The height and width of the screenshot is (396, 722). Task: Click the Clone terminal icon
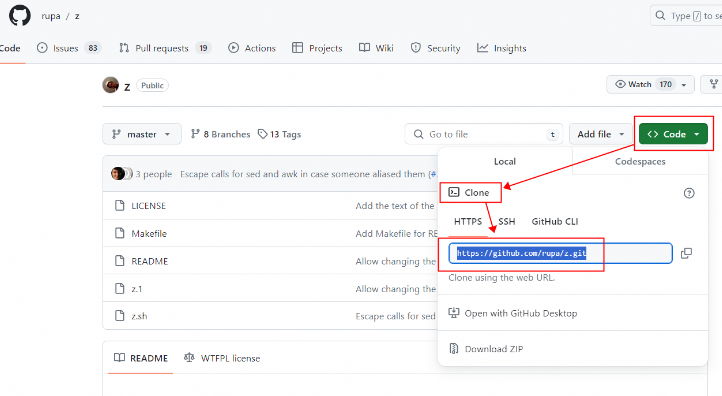click(x=454, y=192)
